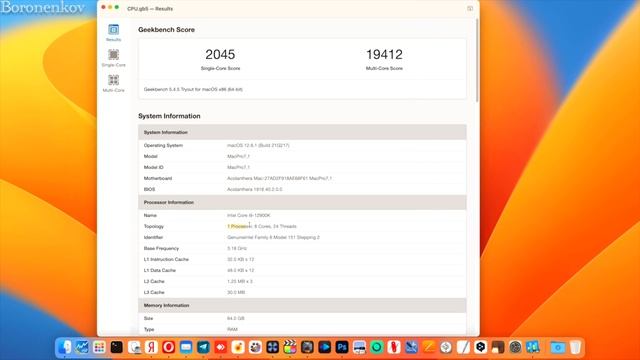Launch Final Cut Pro from the dock
Image resolution: width=640 pixels, height=360 pixels.
coord(290,347)
